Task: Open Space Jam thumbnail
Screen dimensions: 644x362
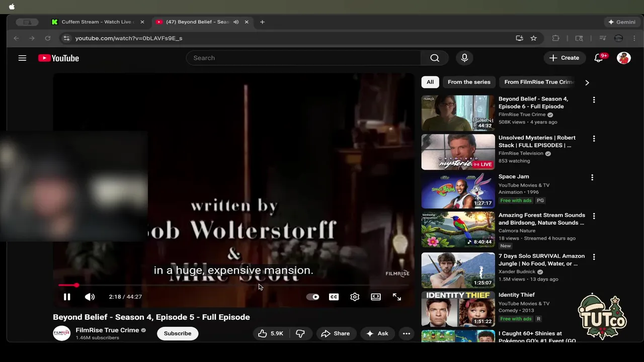Action: (x=458, y=191)
